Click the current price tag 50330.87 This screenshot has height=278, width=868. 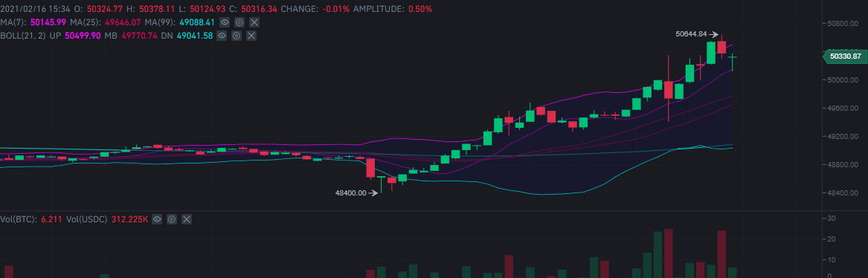tap(846, 56)
